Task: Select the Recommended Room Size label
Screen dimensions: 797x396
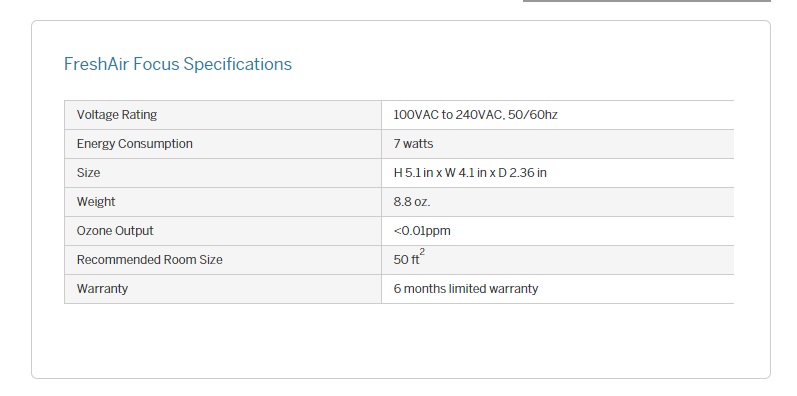Action: [149, 260]
